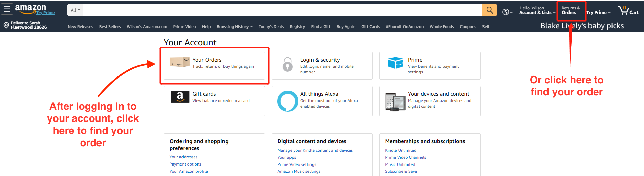Open Your addresses link
The width and height of the screenshot is (644, 176).
pyautogui.click(x=183, y=157)
